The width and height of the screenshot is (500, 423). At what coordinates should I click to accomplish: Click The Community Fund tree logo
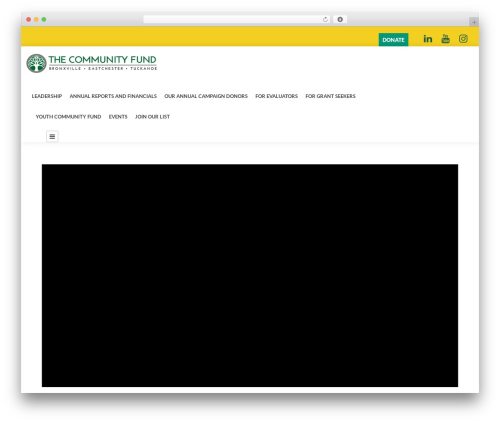point(36,63)
